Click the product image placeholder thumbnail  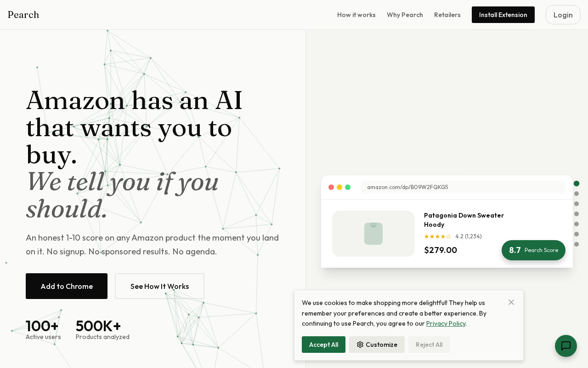373,234
